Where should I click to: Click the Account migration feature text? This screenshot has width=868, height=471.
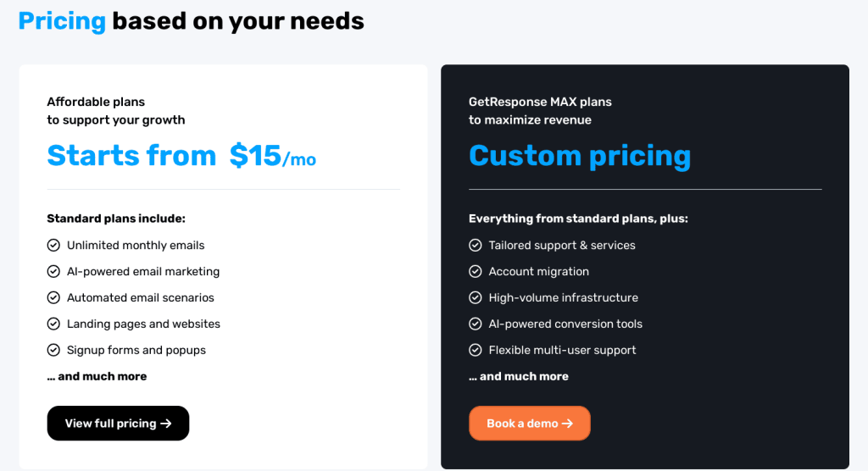click(538, 272)
